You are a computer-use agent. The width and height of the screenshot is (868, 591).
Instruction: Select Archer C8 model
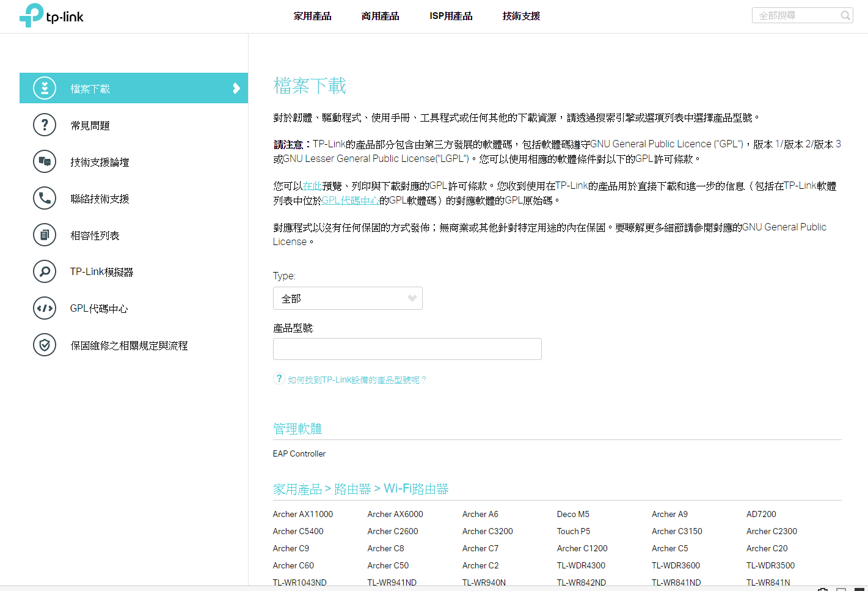coord(385,548)
